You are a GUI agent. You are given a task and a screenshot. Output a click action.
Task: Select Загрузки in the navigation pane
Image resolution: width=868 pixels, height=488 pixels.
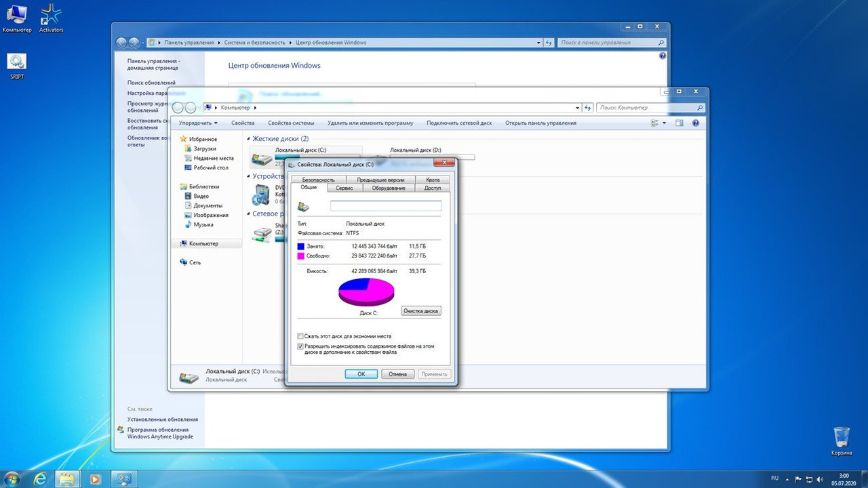click(x=200, y=148)
